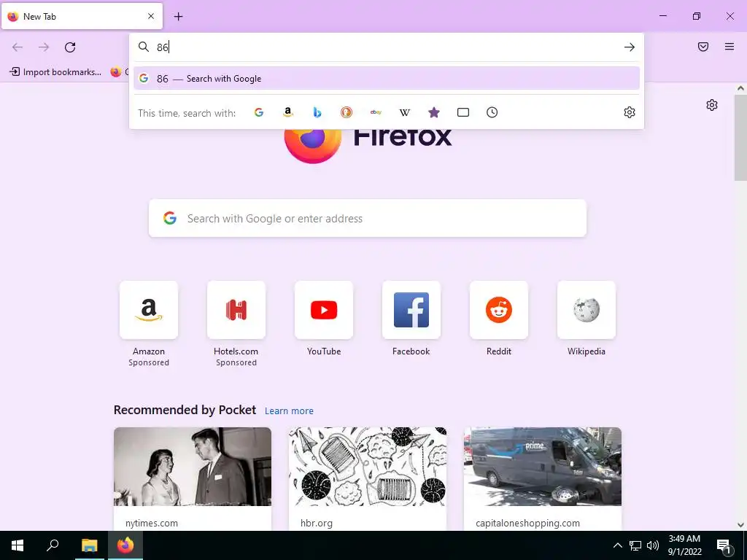The width and height of the screenshot is (747, 560).
Task: Choose '86 — Search with Google' suggestion
Action: 387,79
